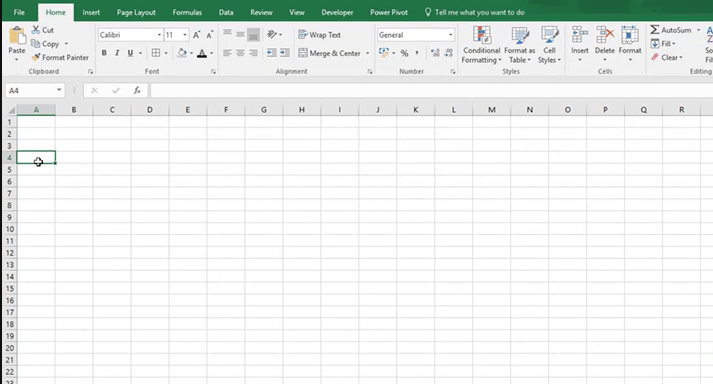Click the Insert Function fx button

point(137,91)
